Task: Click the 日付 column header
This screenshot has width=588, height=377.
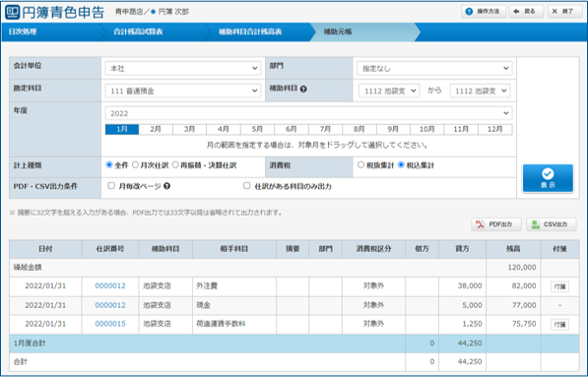Action: click(x=45, y=249)
